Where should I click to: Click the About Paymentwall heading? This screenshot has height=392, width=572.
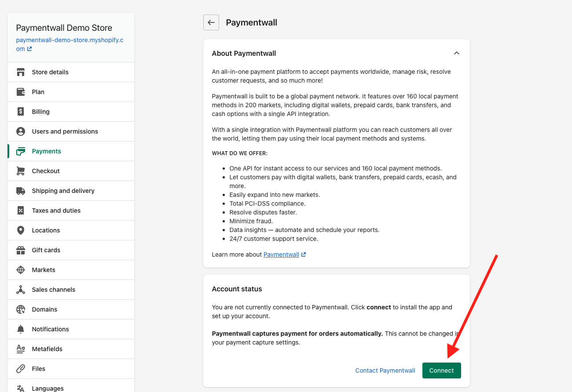click(x=244, y=53)
